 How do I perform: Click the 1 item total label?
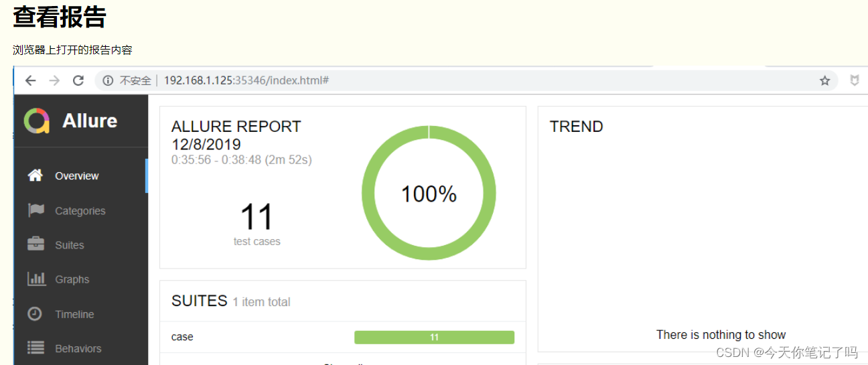(261, 302)
